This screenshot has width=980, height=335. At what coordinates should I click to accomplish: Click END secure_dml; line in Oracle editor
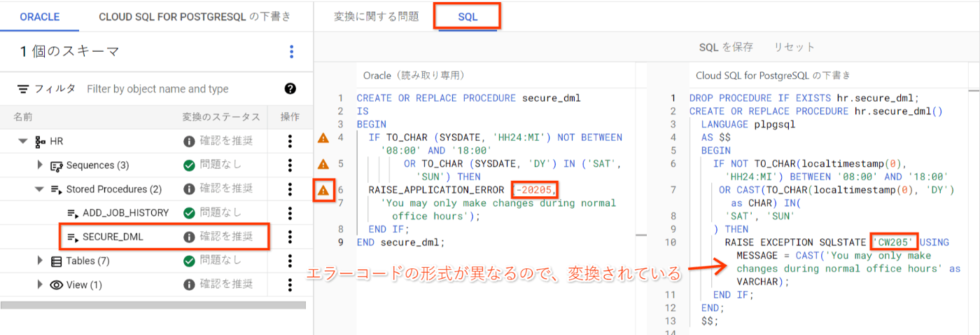(x=400, y=242)
